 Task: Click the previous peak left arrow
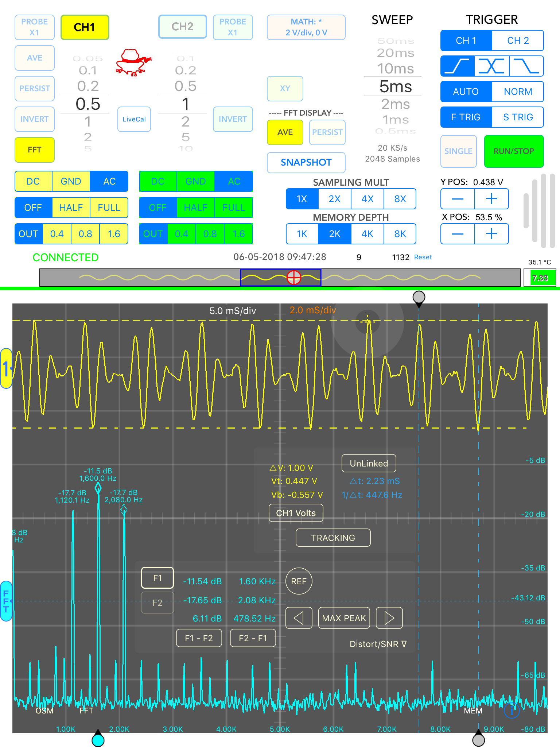pos(299,618)
